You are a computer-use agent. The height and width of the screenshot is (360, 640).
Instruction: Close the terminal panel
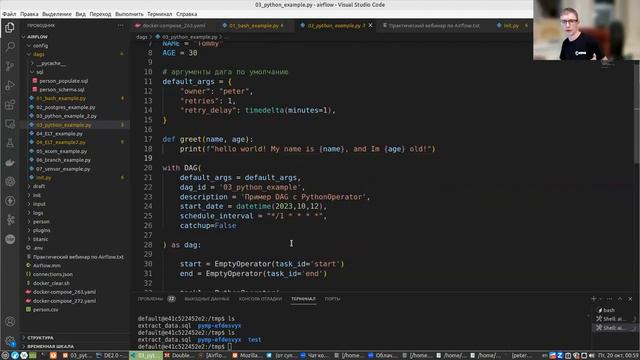click(630, 299)
